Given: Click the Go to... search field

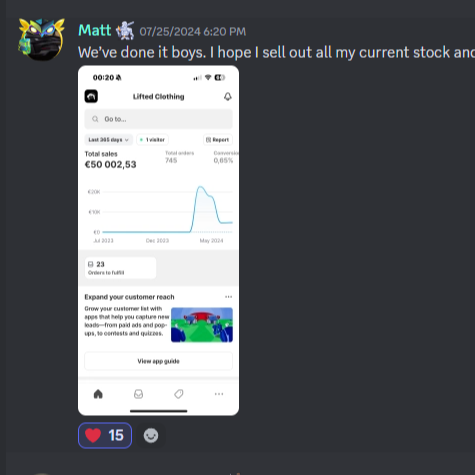Looking at the screenshot, I should (158, 119).
